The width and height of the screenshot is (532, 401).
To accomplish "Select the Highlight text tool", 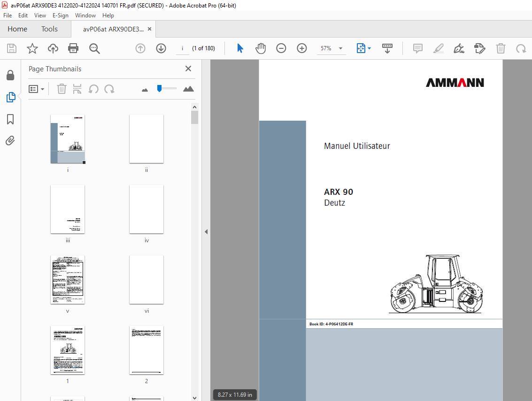I will tap(439, 48).
